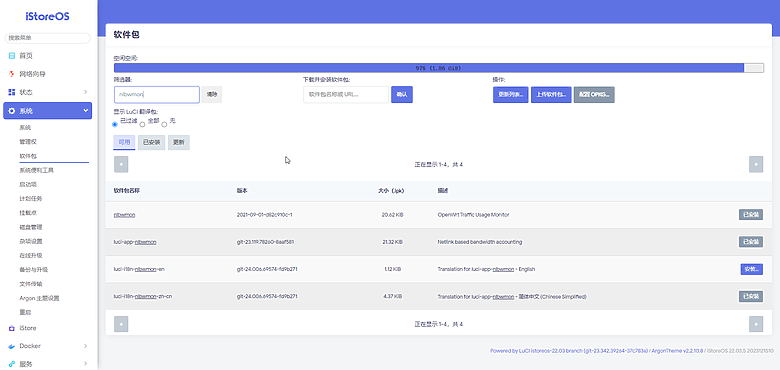
Task: Click the 状态 grid icon in sidebar
Action: coord(11,92)
